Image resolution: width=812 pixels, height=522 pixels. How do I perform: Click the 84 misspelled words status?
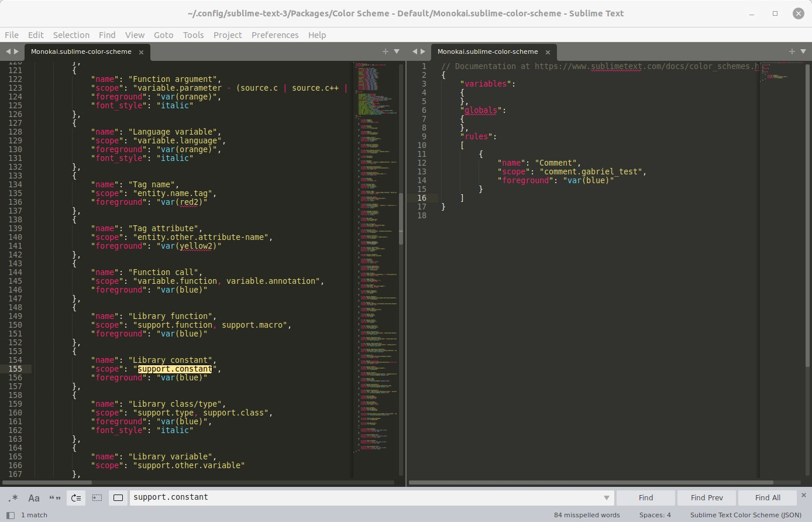[x=587, y=515]
